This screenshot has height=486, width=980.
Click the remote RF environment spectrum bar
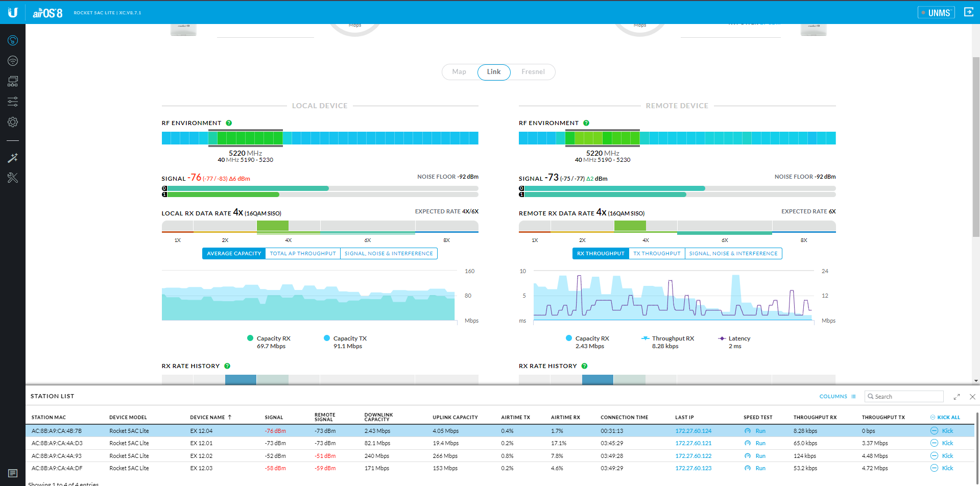click(677, 138)
